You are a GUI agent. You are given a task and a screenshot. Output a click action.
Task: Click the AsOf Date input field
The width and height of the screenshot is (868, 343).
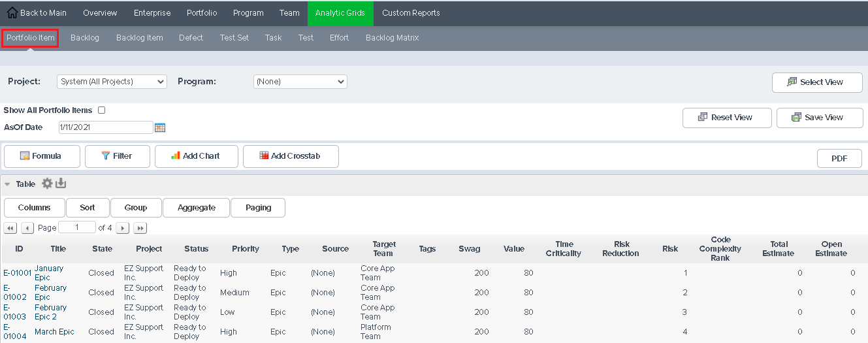point(105,127)
